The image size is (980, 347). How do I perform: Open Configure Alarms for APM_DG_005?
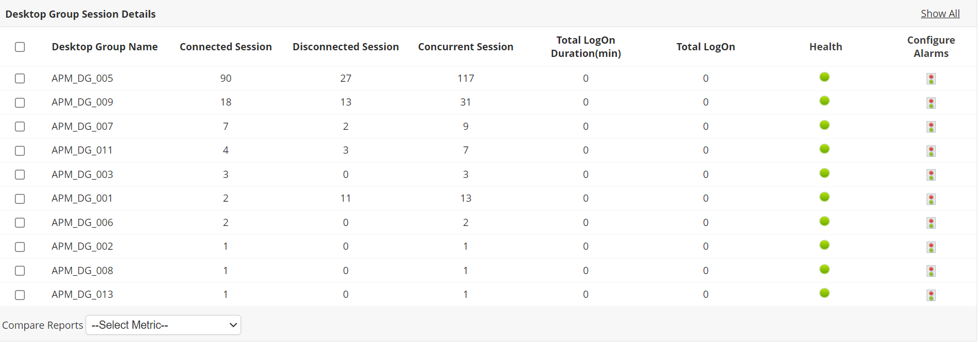pos(931,78)
